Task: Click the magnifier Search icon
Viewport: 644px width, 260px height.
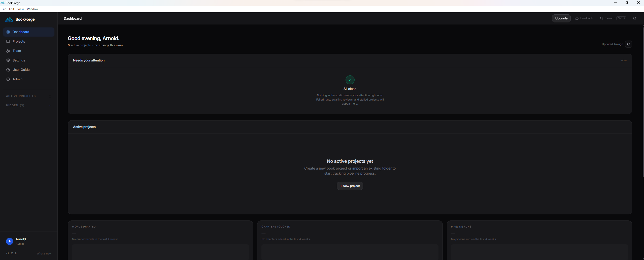Action: click(x=602, y=18)
